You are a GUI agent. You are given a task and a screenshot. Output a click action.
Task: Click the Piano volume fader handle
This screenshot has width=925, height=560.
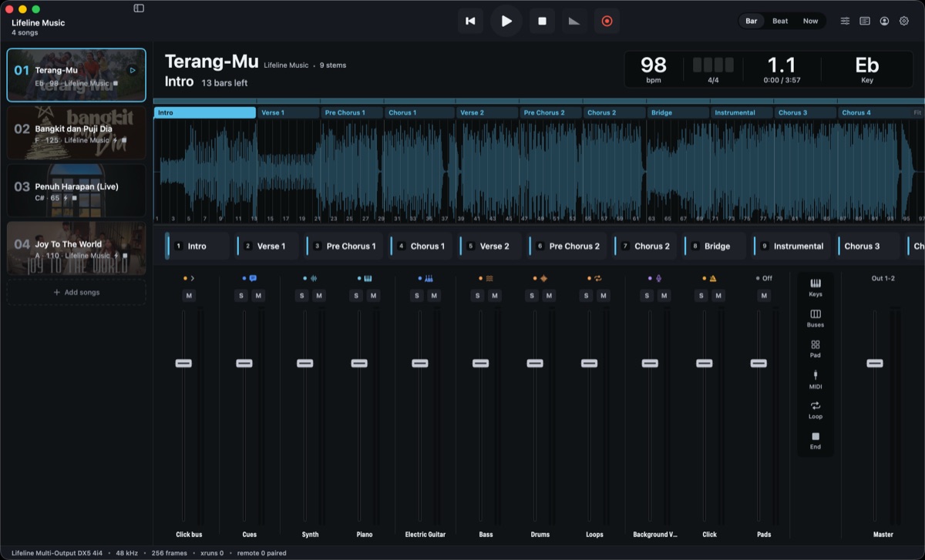(x=359, y=363)
